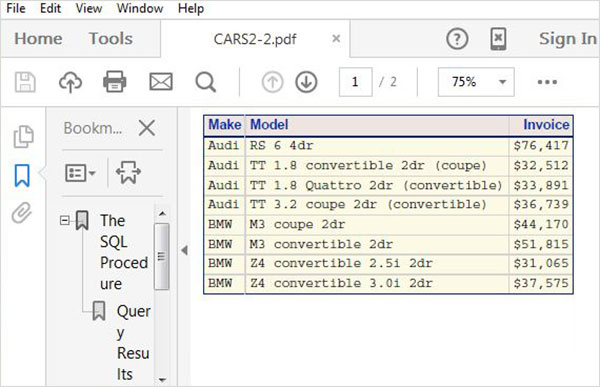Image resolution: width=600 pixels, height=387 pixels.
Task: Click the new bookmark icon
Action: tap(128, 172)
